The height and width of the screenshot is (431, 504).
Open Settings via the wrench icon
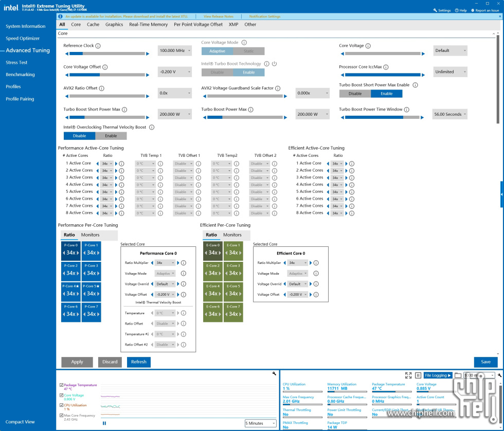(x=435, y=10)
